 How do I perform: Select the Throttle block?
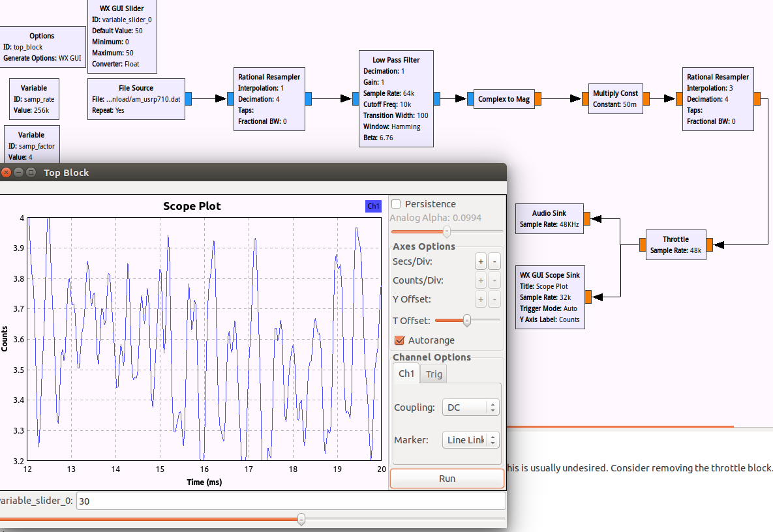point(675,244)
